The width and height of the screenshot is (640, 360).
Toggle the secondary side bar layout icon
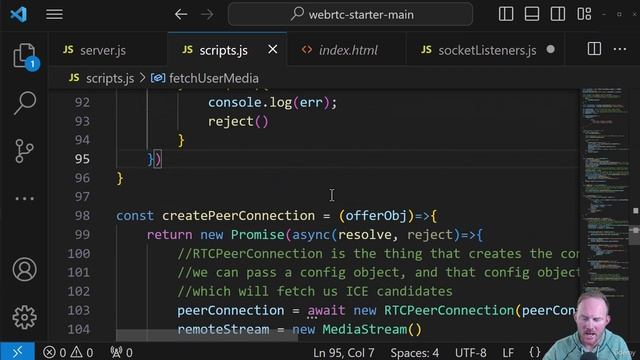coord(558,14)
